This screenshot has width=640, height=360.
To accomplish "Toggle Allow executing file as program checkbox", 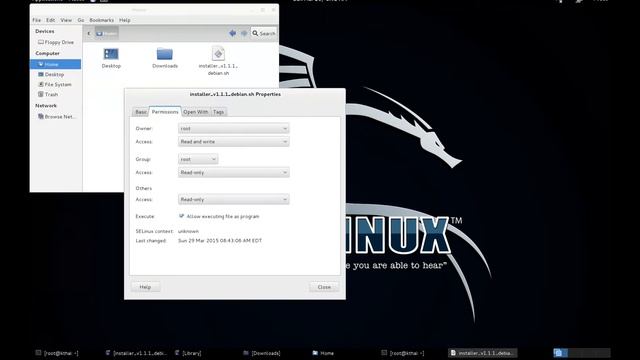I will pyautogui.click(x=182, y=216).
